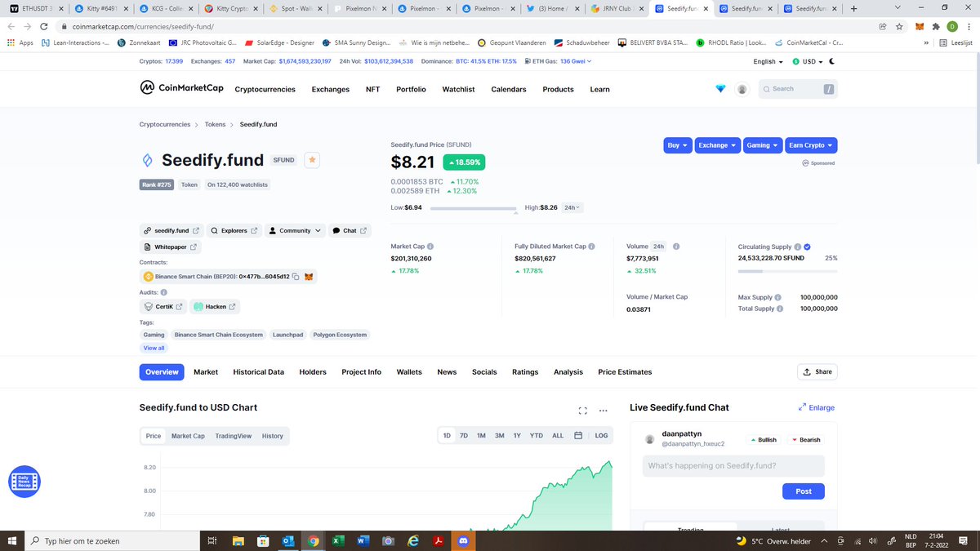980x551 pixels.
Task: Open the Chrome extensions puzzle icon
Action: (935, 26)
